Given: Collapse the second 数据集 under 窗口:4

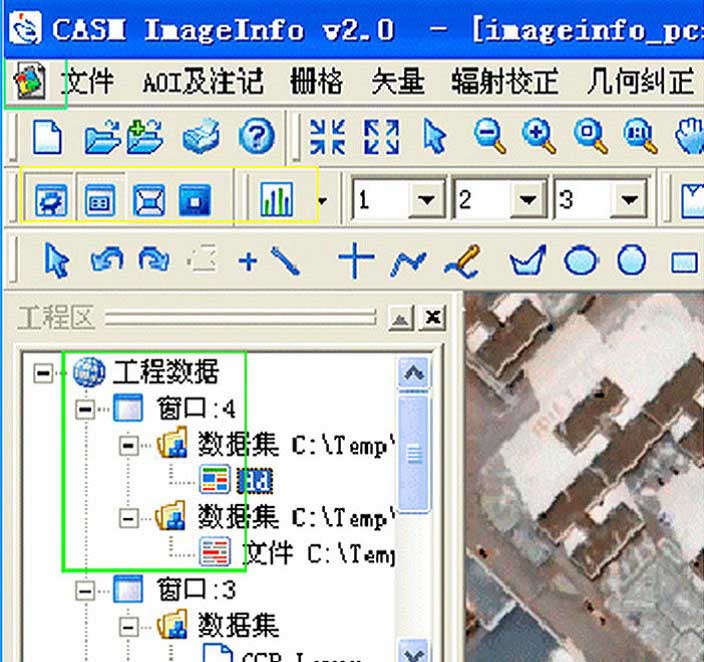Looking at the screenshot, I should click(128, 518).
